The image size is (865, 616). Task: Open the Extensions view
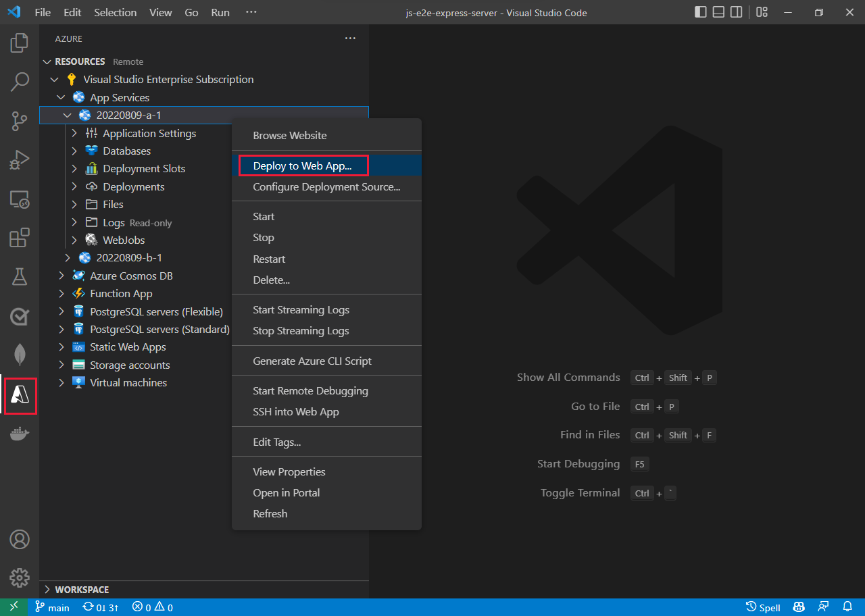tap(20, 238)
